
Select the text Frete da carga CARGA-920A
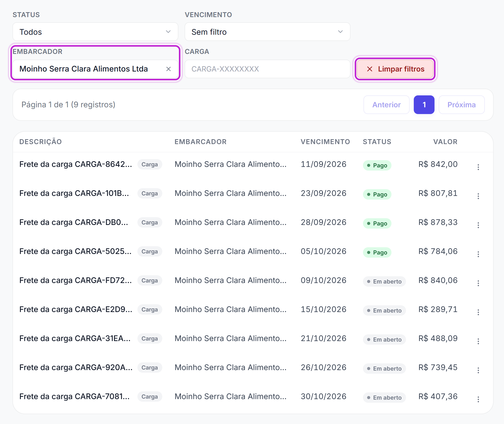[76, 368]
